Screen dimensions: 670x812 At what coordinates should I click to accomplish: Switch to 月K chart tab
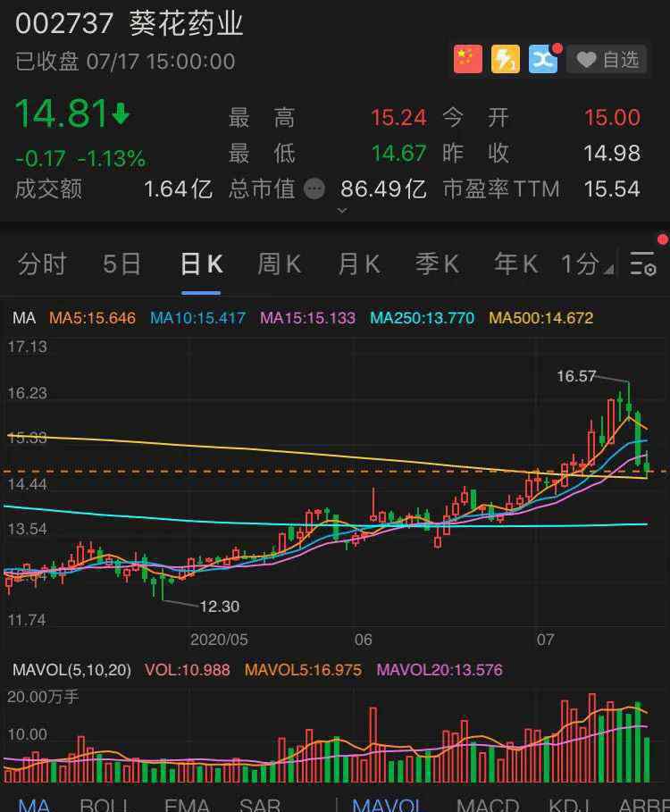pyautogui.click(x=359, y=264)
